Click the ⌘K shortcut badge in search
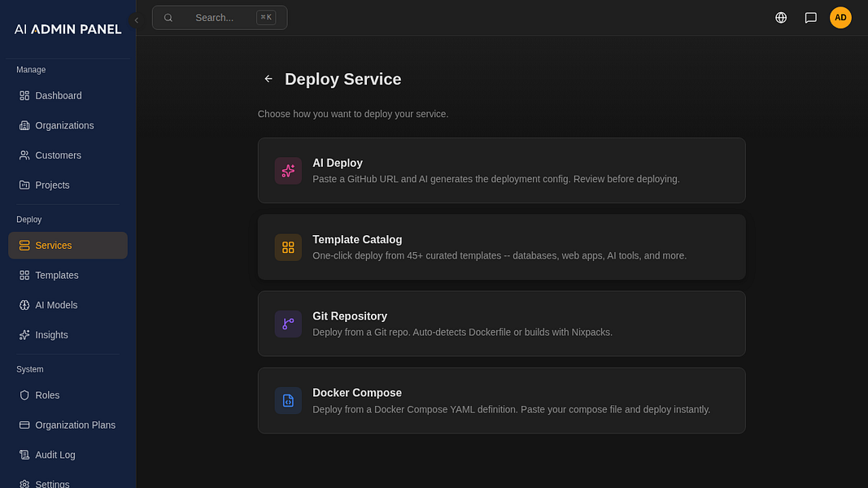The height and width of the screenshot is (488, 868). [266, 18]
